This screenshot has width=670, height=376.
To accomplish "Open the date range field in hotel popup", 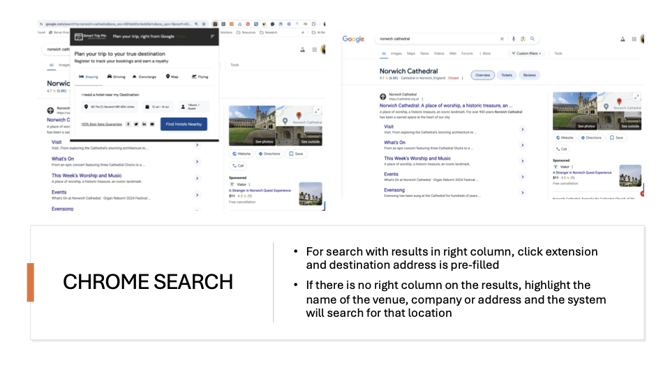I will pyautogui.click(x=158, y=106).
